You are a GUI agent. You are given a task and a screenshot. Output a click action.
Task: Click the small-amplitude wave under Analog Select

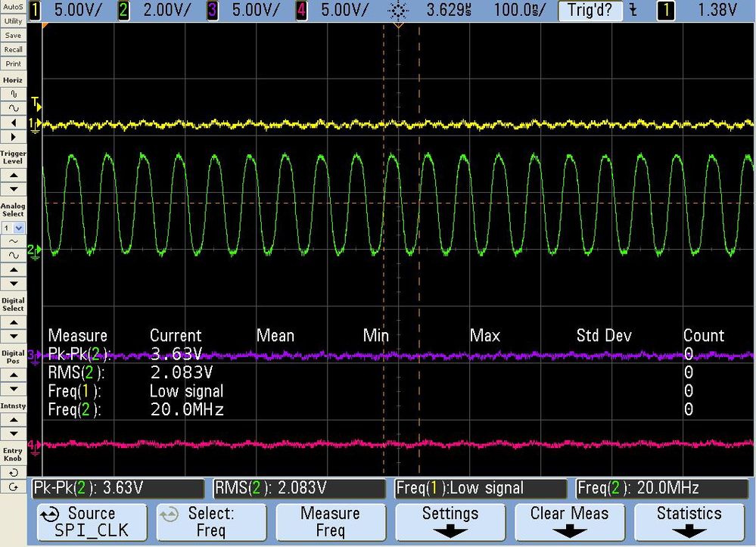tap(14, 241)
